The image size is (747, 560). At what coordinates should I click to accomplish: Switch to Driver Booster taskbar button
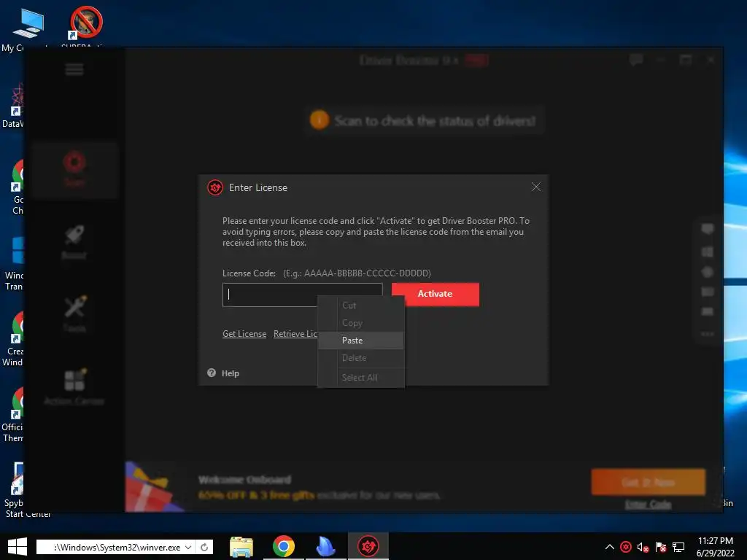(368, 547)
